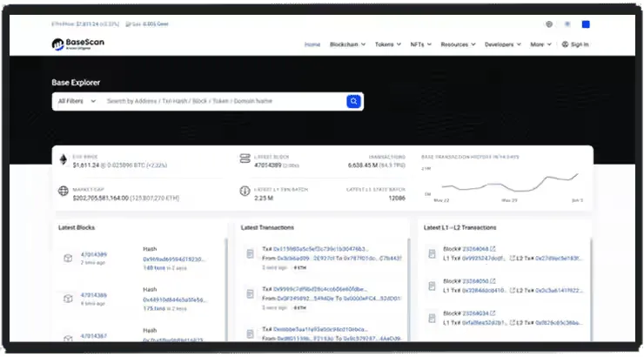Screen dimensions: 644x357
Task: Expand the Blockchain menu
Action: point(347,44)
